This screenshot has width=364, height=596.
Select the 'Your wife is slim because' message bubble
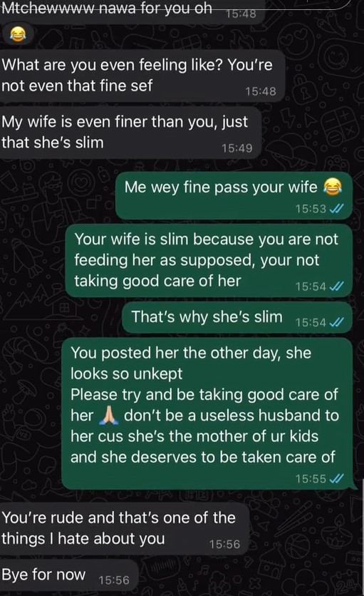[209, 261]
